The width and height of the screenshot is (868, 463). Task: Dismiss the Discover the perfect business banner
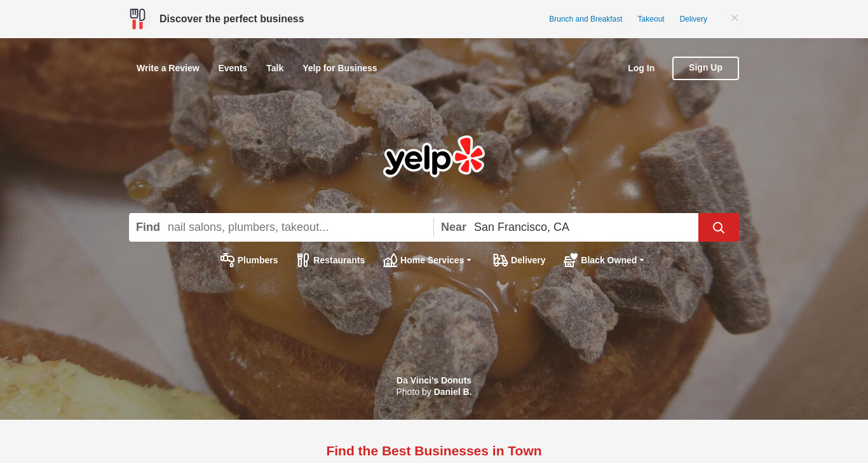735,18
